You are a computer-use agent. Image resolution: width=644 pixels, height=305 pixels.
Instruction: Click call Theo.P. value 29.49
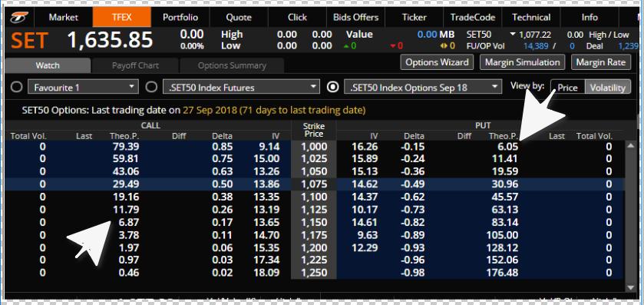click(x=126, y=184)
